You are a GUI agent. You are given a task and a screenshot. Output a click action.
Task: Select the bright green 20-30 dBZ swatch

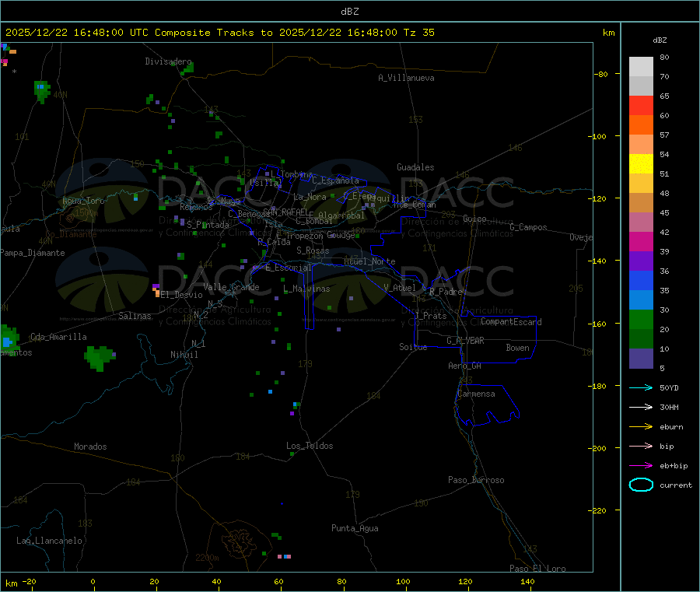point(641,319)
